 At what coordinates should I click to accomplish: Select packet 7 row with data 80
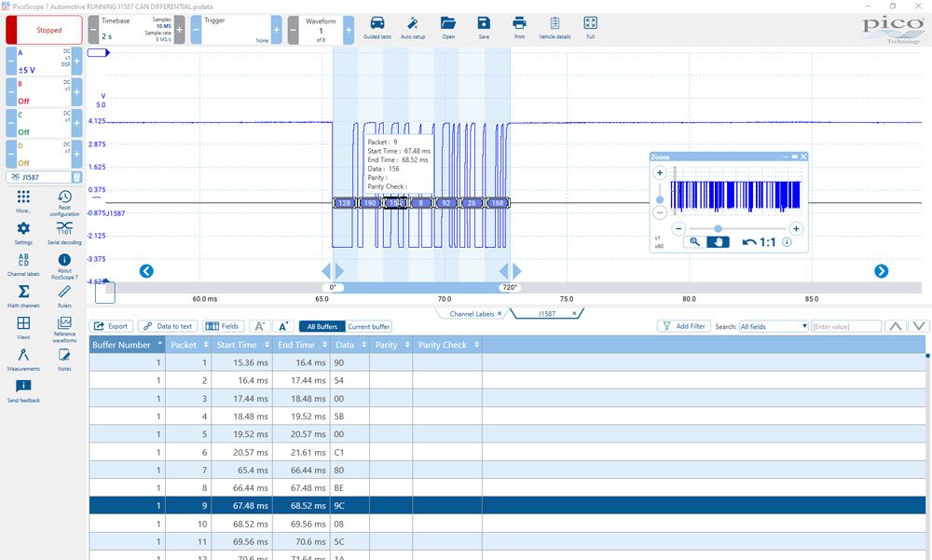508,471
